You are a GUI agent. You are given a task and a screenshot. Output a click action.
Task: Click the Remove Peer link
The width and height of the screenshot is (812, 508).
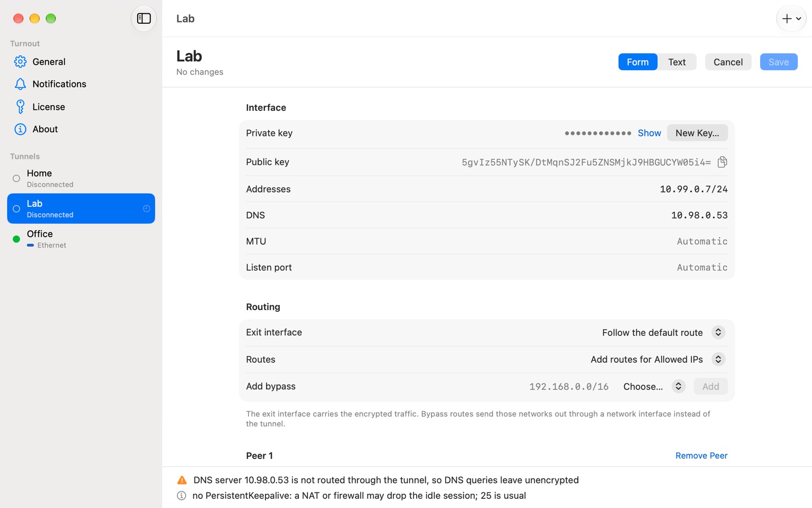tap(701, 456)
